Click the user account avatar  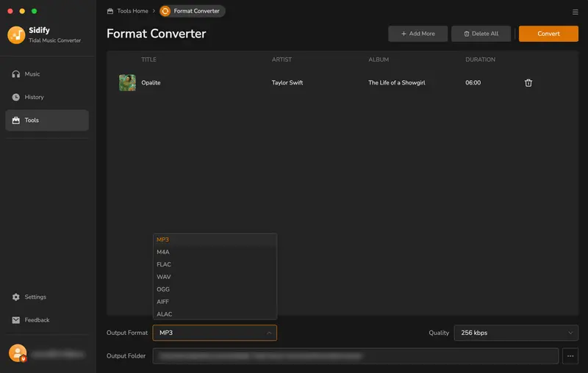coord(18,353)
